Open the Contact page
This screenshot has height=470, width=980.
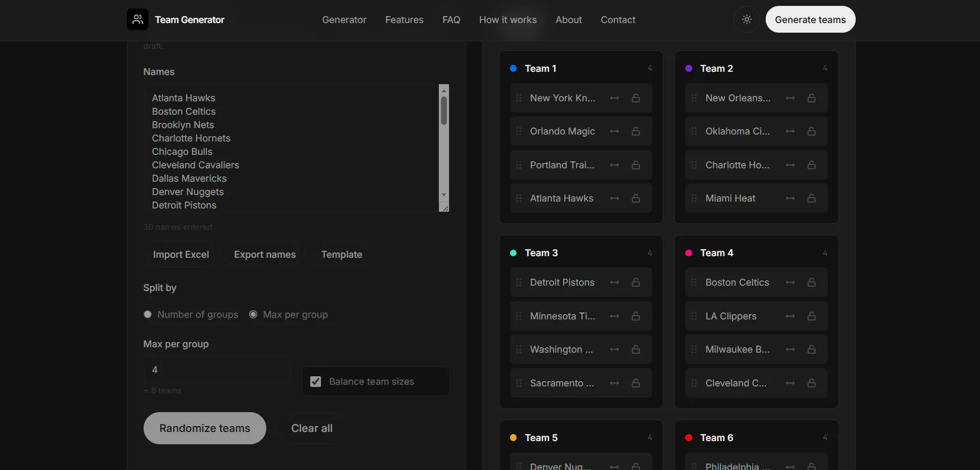click(x=618, y=20)
